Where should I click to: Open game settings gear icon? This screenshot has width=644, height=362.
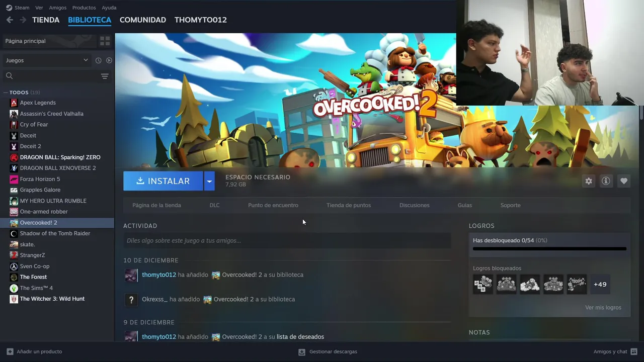589,181
